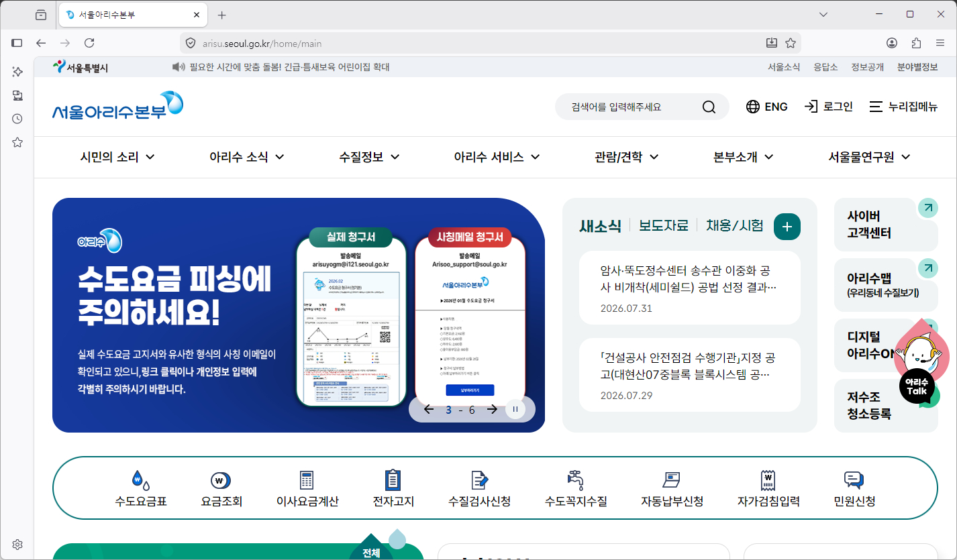Click the search magnifier icon
This screenshot has width=957, height=560.
709,107
